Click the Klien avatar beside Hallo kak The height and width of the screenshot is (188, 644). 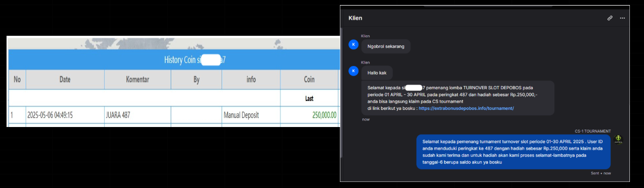[x=353, y=71]
